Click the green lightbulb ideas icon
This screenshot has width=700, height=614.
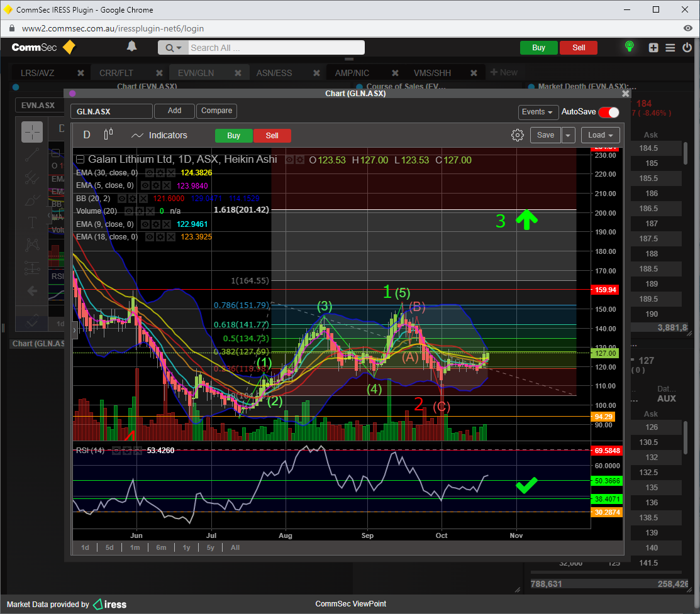pos(630,47)
